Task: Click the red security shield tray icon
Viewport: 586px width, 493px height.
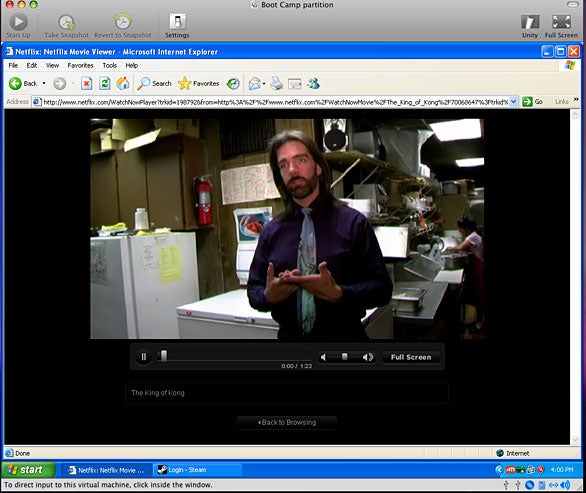Action: pyautogui.click(x=541, y=470)
